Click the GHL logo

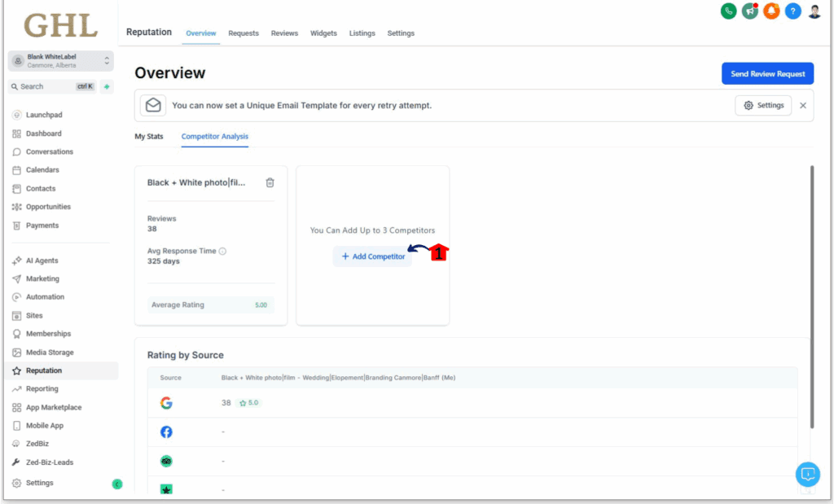60,25
